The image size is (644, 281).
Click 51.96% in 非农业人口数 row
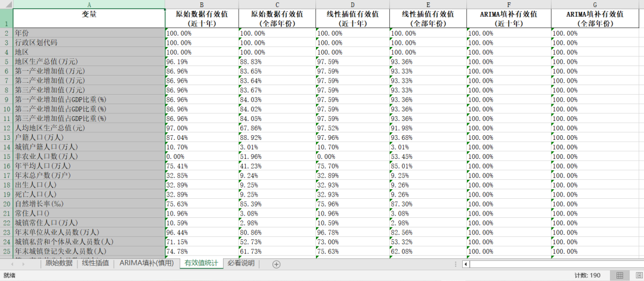[x=277, y=157]
